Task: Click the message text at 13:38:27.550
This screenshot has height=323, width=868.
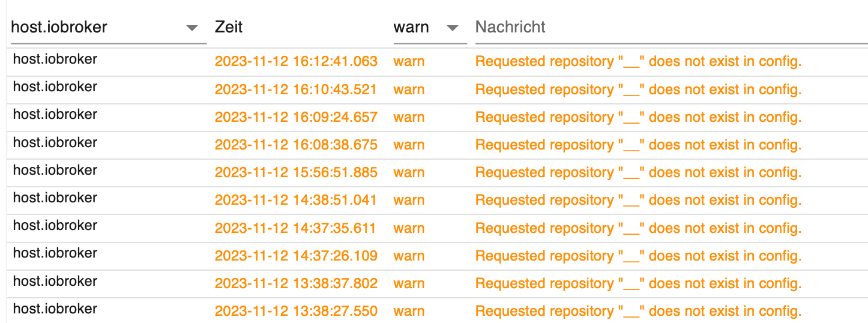Action: pyautogui.click(x=638, y=311)
